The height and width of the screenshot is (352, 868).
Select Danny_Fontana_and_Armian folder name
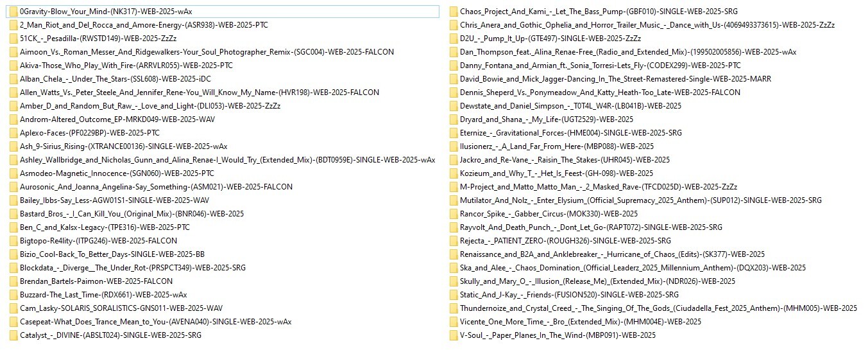point(600,66)
